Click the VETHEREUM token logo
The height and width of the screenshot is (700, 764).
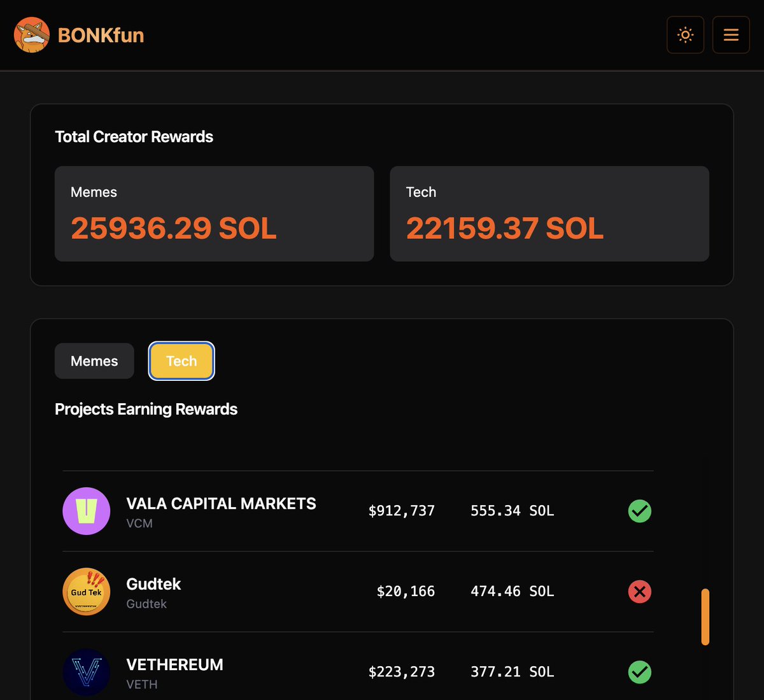86,672
